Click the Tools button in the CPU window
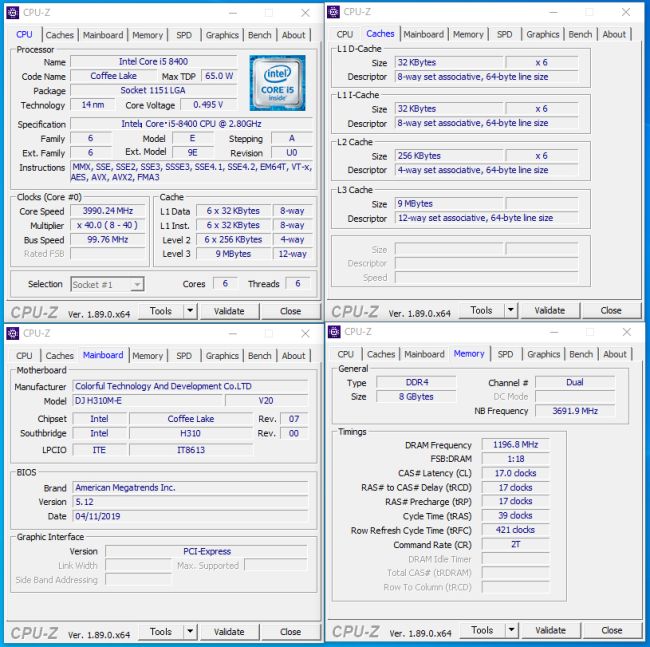Screen dimensions: 650x647 (161, 310)
